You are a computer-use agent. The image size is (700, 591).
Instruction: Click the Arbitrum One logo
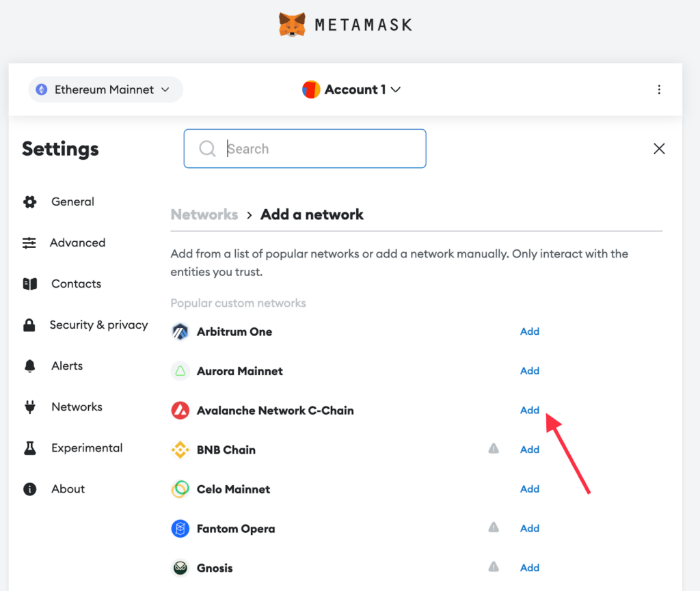click(x=180, y=332)
